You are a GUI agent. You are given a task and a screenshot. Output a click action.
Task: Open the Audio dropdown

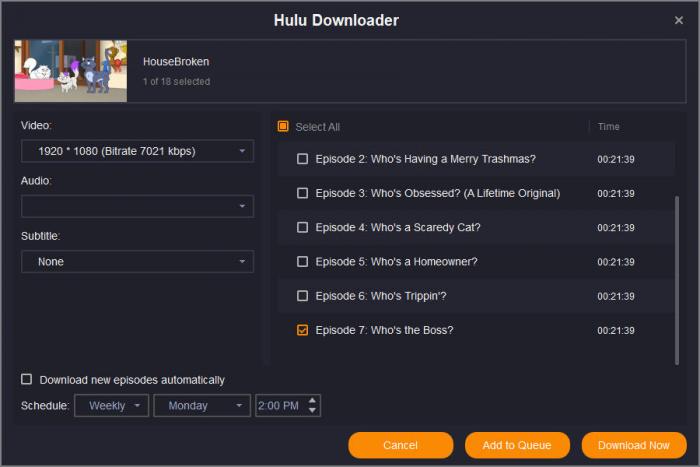(138, 206)
